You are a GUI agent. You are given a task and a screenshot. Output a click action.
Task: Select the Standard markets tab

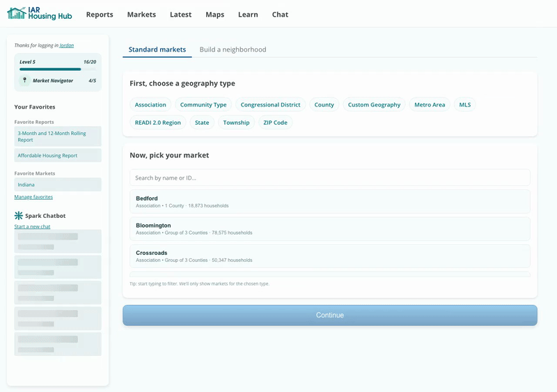click(x=157, y=49)
